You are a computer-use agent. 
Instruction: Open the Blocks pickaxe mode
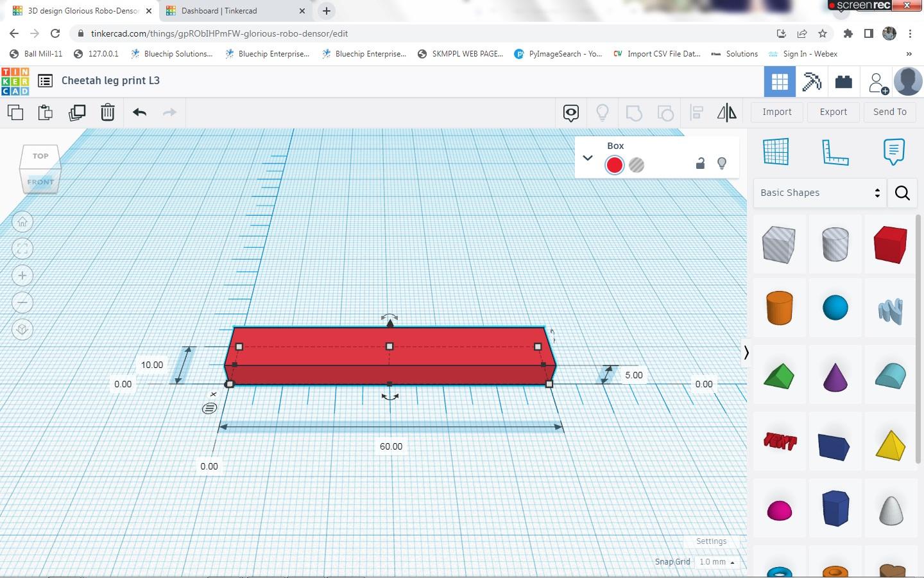point(812,82)
